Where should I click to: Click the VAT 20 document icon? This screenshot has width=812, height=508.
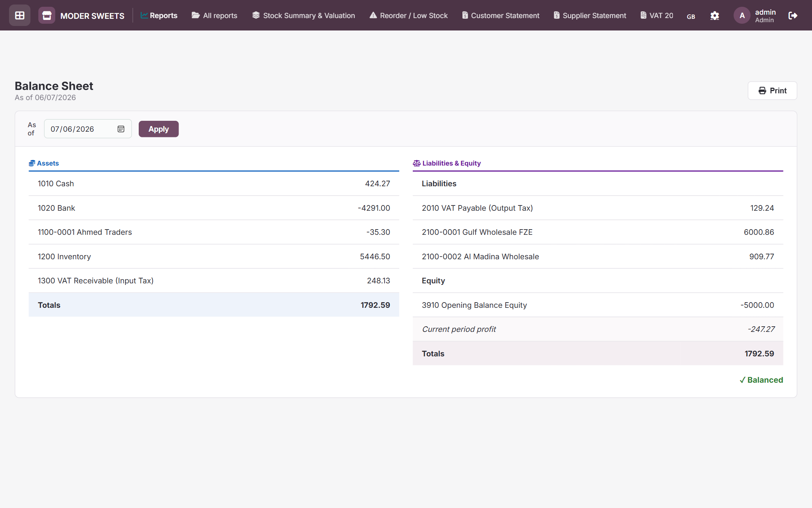coord(644,15)
